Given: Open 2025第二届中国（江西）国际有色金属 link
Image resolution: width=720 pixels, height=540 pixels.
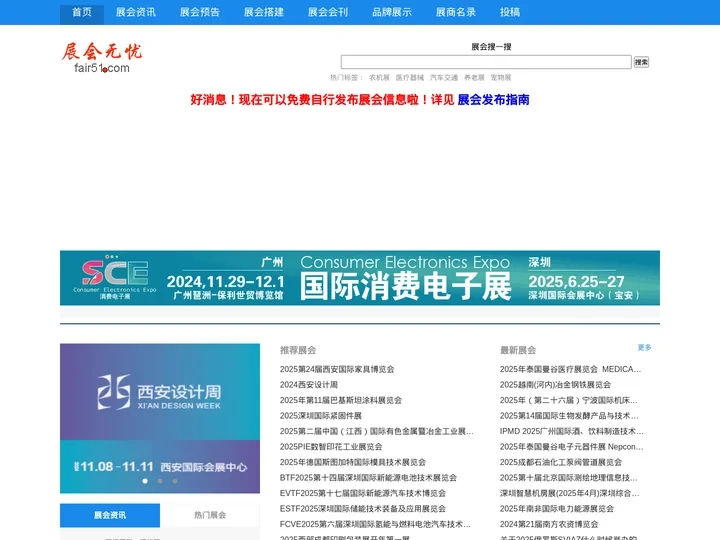Looking at the screenshot, I should pos(377,431).
